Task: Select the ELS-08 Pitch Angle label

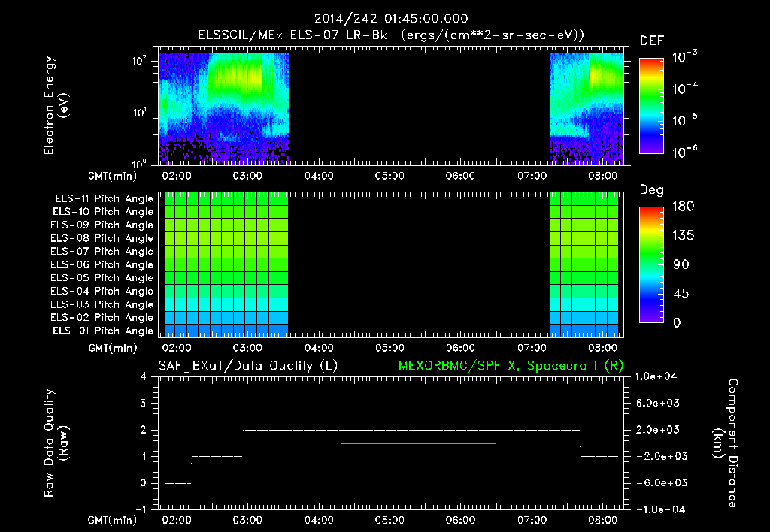Action: [x=102, y=238]
